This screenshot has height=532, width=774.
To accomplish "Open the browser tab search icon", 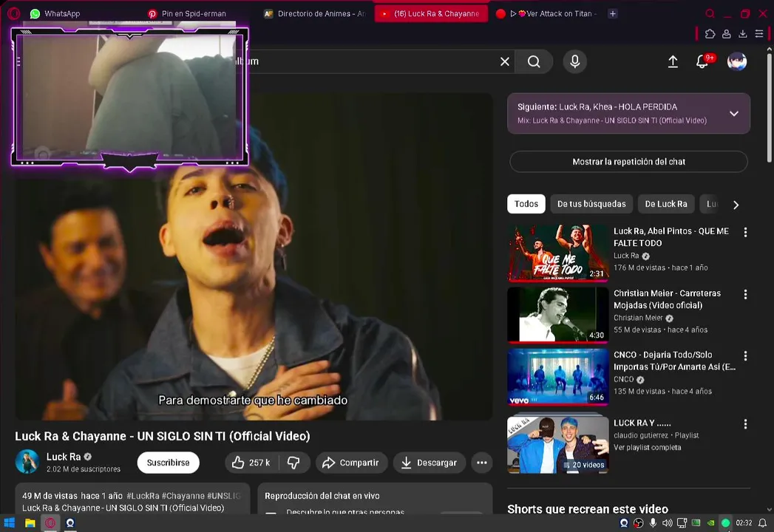I will (x=710, y=13).
